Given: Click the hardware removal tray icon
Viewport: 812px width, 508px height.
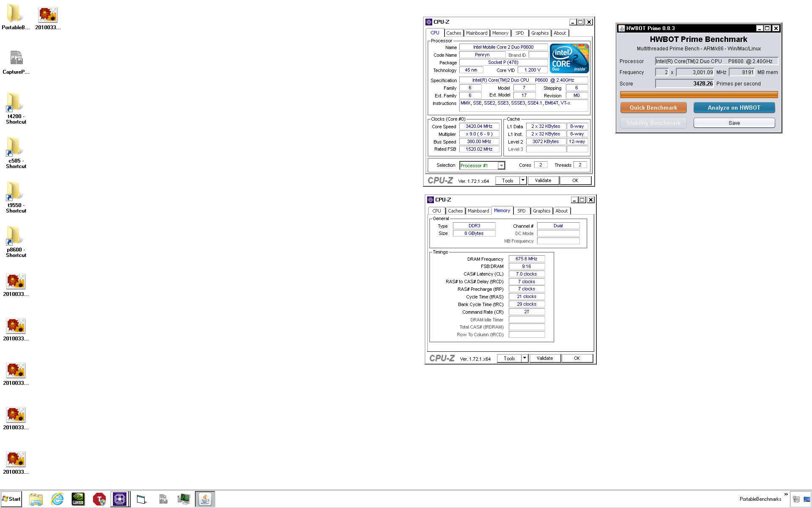Looking at the screenshot, I should click(x=796, y=499).
